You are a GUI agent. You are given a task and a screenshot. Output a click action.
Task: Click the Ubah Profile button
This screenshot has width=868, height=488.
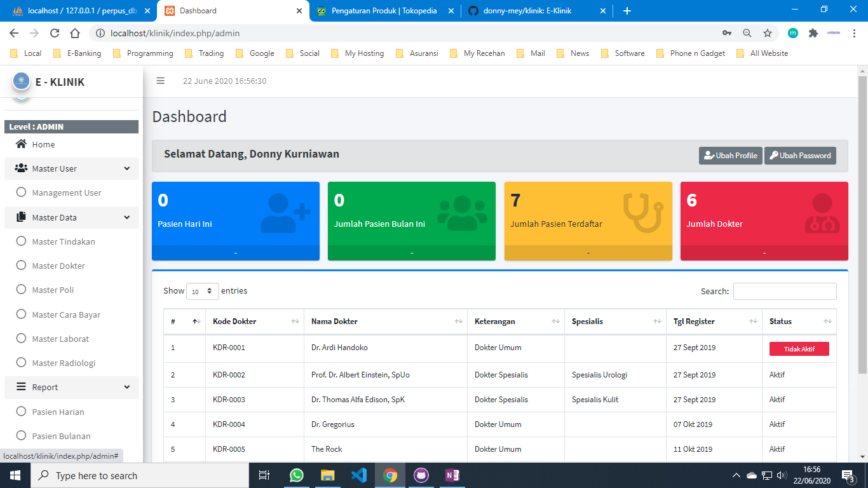pyautogui.click(x=730, y=156)
